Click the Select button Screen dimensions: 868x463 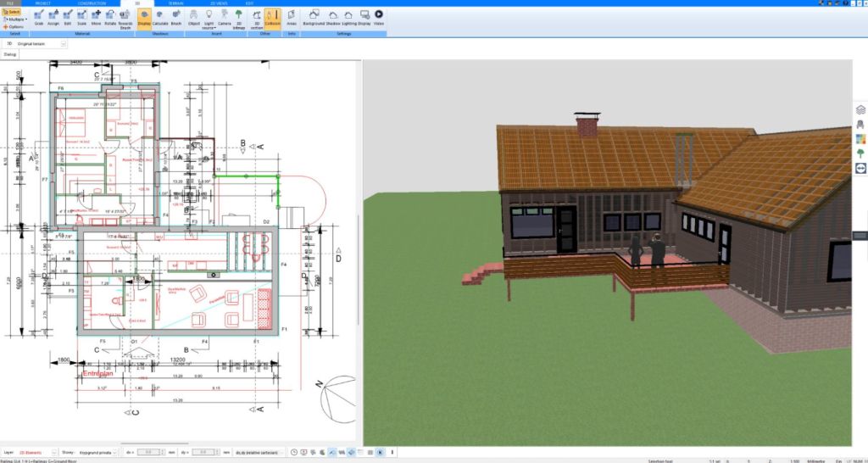12,12
